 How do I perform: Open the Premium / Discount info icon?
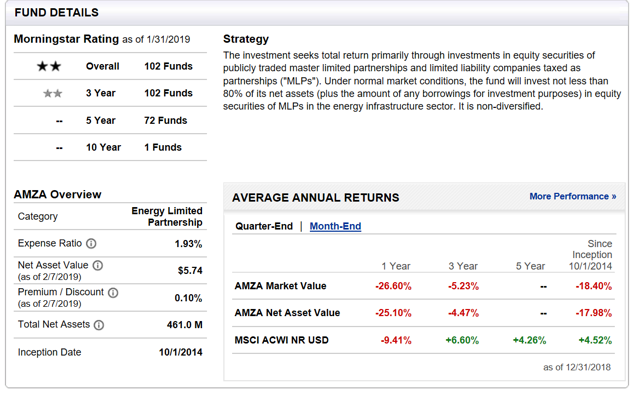(x=113, y=293)
